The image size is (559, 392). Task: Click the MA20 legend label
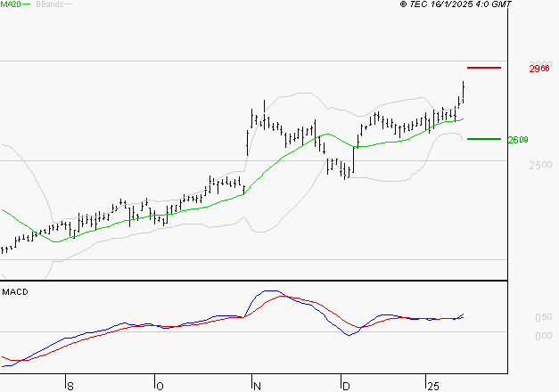click(x=11, y=4)
